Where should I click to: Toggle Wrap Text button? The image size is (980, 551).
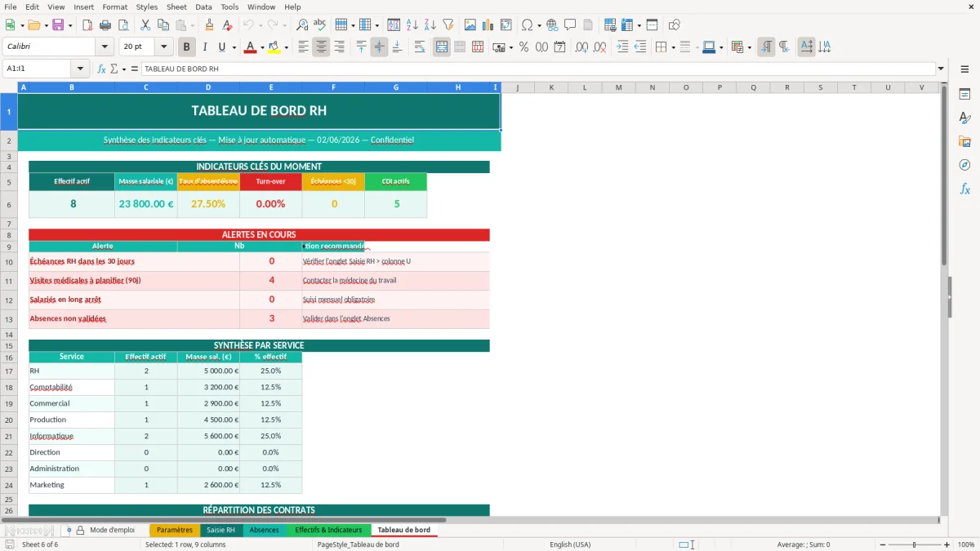point(420,47)
